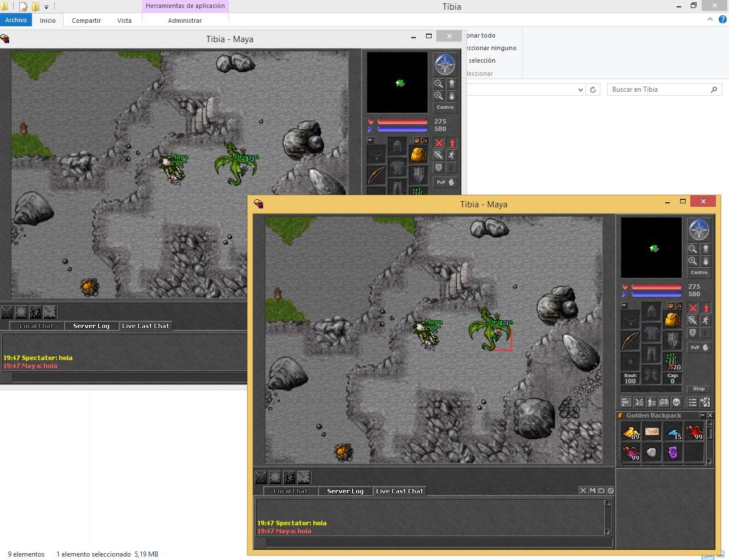The image size is (737, 560).
Task: Toggle the ribbon collapse chevron in Explorer
Action: 710,19
